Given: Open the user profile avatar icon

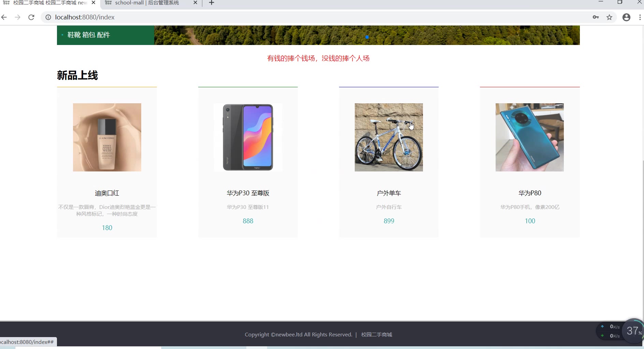Looking at the screenshot, I should pos(626,17).
